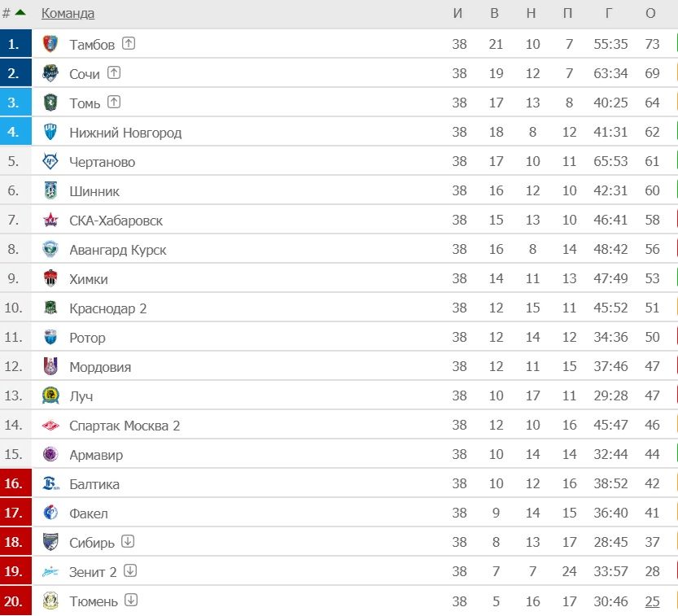Click the promotion arrow icon next to Томь
Image resolution: width=678 pixels, height=616 pixels.
point(114,102)
